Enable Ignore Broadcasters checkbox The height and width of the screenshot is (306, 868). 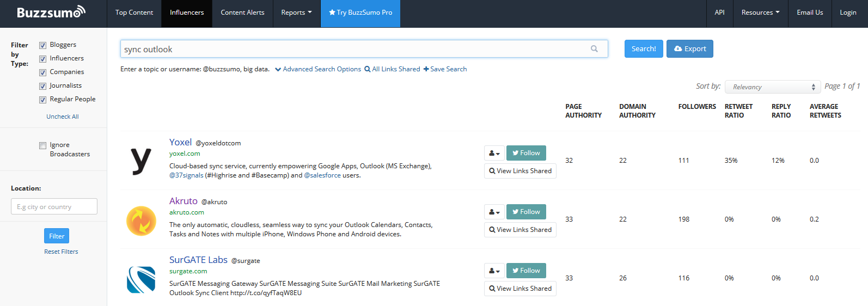point(42,145)
